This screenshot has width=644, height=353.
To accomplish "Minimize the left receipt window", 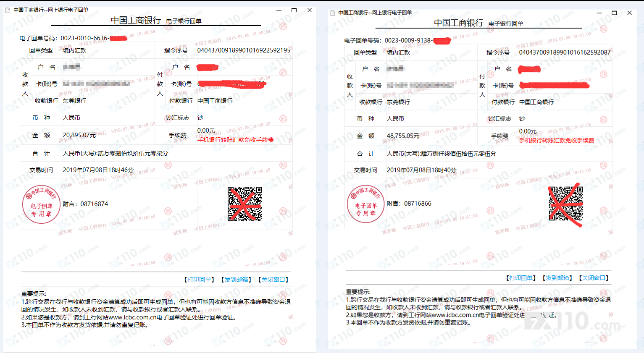I will (279, 10).
